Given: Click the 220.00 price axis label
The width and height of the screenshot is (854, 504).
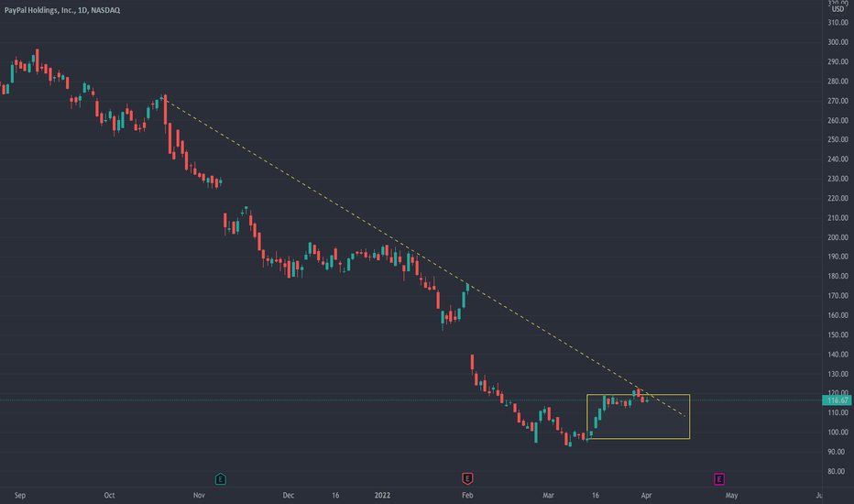Looking at the screenshot, I should click(x=838, y=198).
